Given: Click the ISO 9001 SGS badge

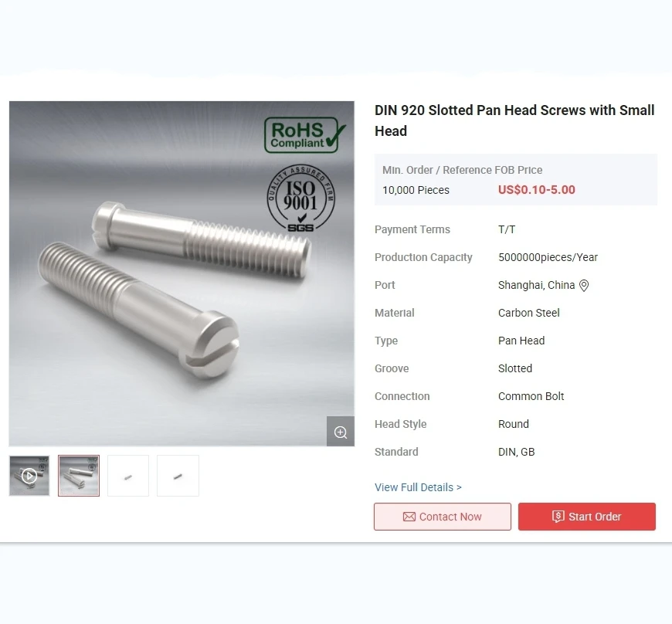Looking at the screenshot, I should click(x=301, y=198).
